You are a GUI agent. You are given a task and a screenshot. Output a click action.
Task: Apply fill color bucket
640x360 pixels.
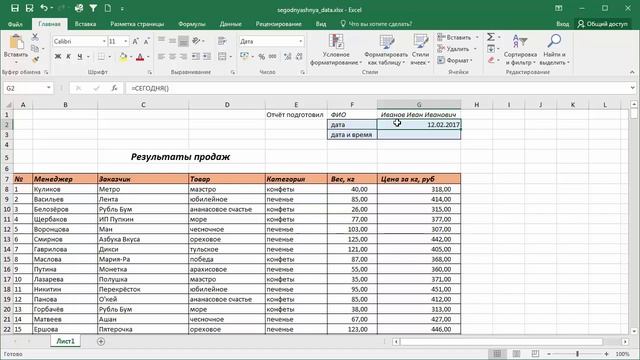point(123,57)
